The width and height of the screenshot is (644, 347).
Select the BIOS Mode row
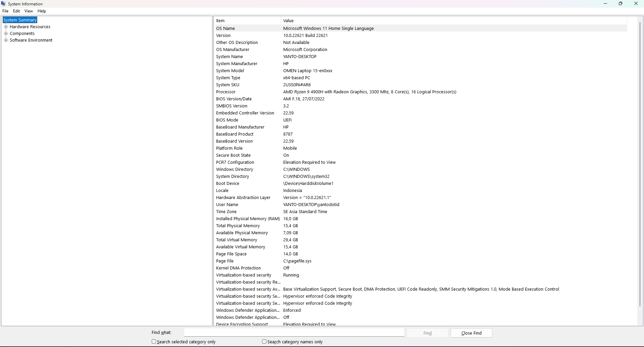click(421, 120)
